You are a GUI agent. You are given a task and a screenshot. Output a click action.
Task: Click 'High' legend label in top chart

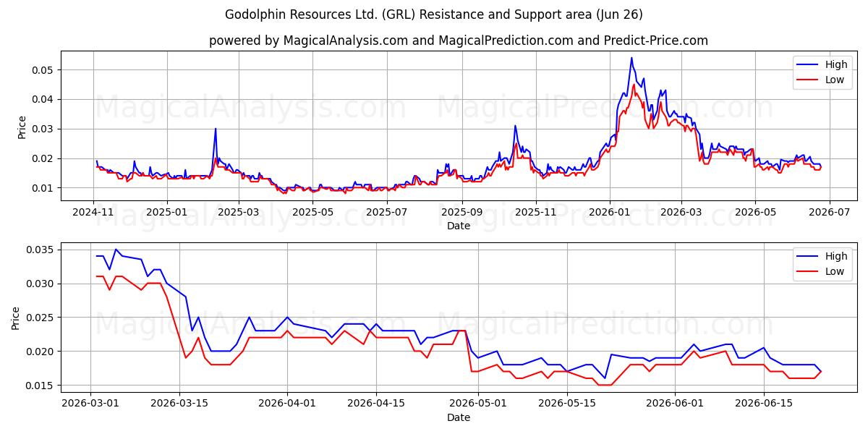coord(836,64)
